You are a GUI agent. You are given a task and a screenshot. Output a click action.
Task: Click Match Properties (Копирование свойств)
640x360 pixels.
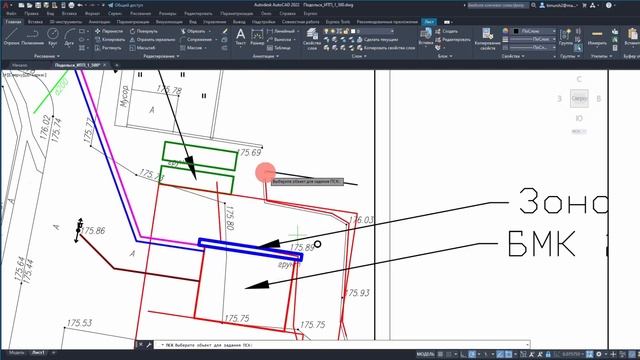[487, 39]
